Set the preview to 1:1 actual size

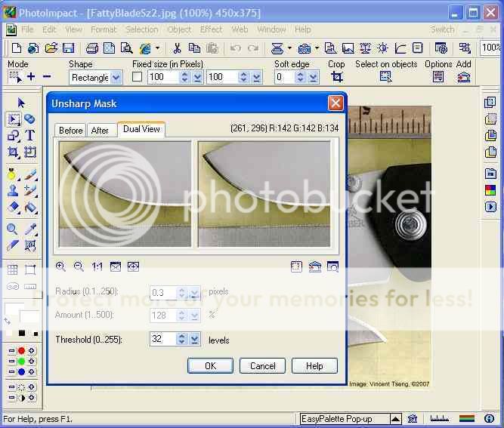[97, 266]
